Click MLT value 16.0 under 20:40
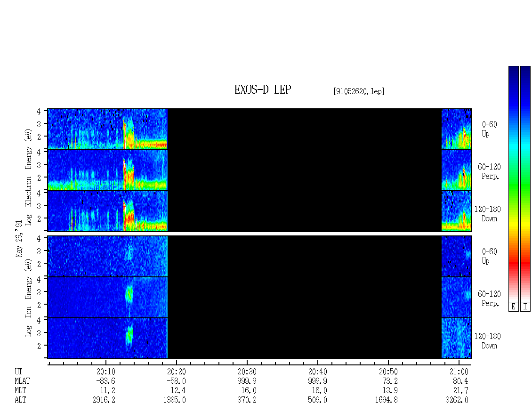This screenshot has width=532, height=412. point(320,391)
